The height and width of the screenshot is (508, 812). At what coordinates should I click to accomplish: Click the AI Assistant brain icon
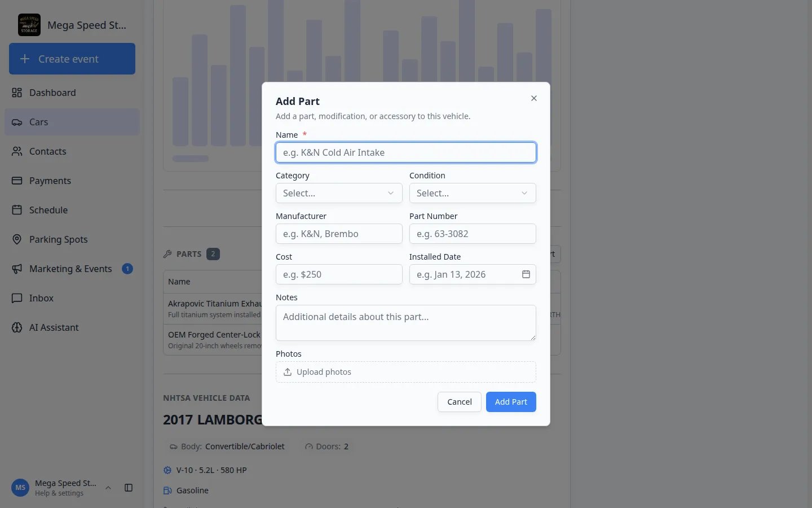(x=17, y=327)
